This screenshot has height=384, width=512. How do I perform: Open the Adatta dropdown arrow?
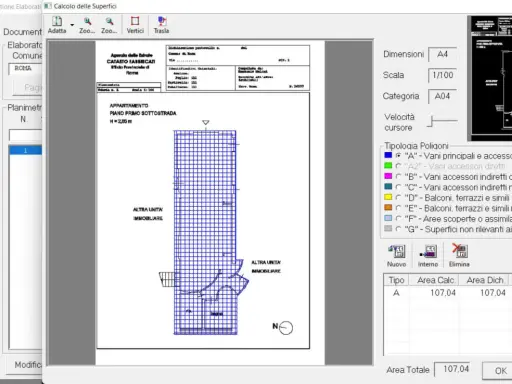[72, 25]
